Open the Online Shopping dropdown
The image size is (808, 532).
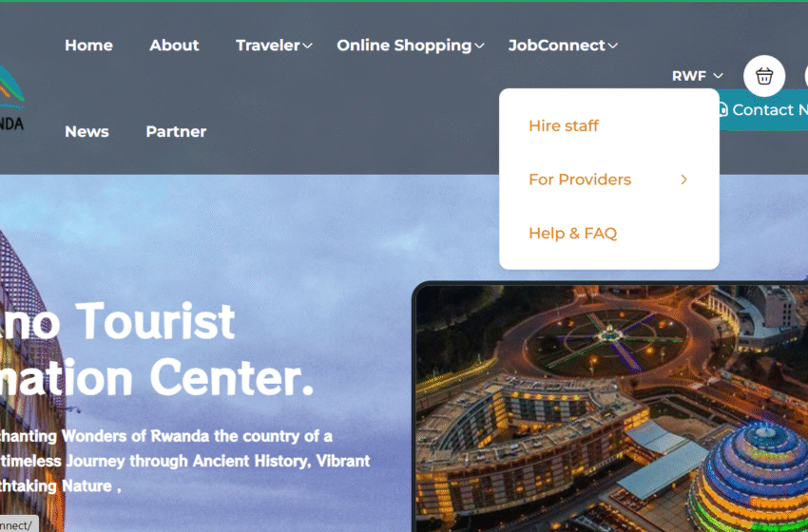411,46
